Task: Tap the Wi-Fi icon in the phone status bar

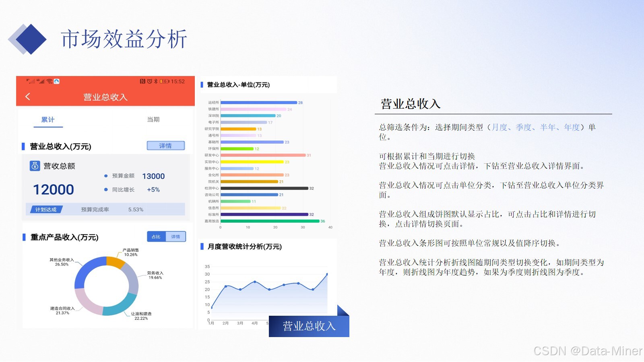Action: (x=50, y=81)
